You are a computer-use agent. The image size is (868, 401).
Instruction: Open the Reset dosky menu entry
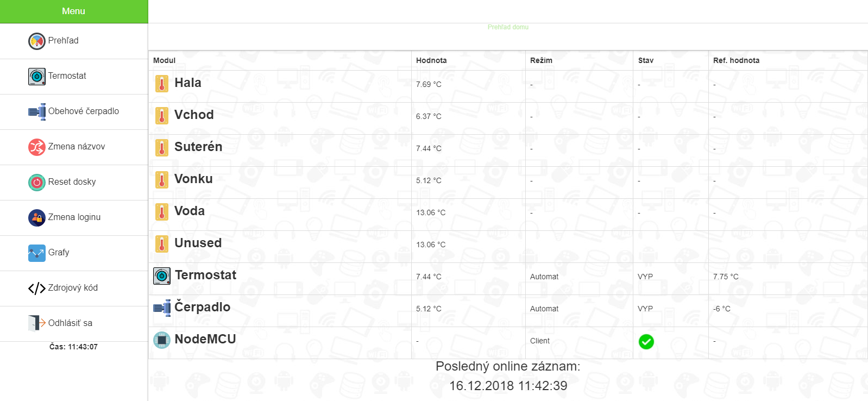pyautogui.click(x=72, y=182)
